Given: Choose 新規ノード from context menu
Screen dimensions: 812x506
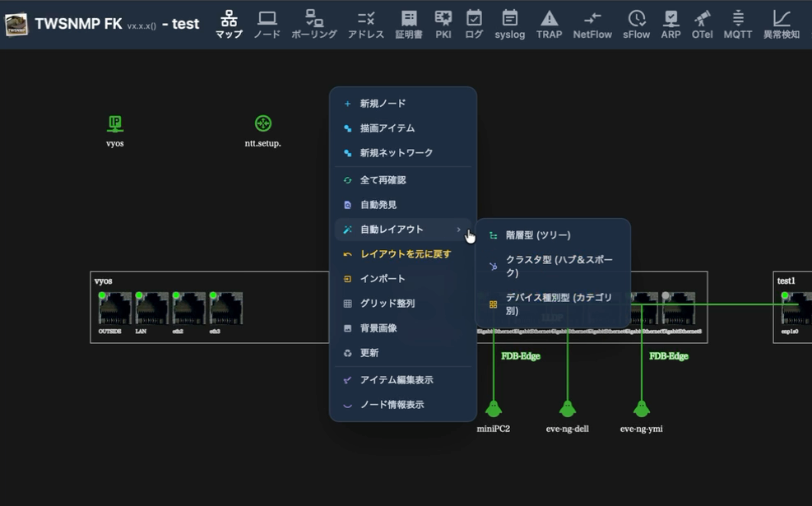Looking at the screenshot, I should [403, 104].
